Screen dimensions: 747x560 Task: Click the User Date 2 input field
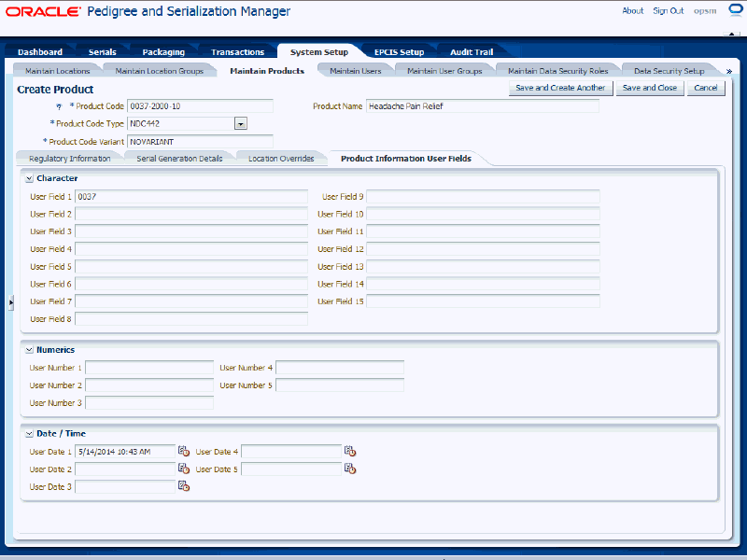[125, 469]
